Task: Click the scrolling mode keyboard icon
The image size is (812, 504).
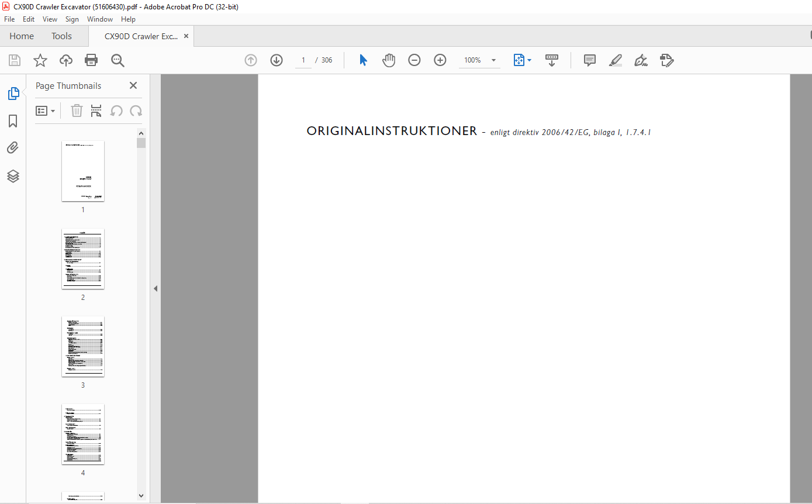Action: click(552, 60)
